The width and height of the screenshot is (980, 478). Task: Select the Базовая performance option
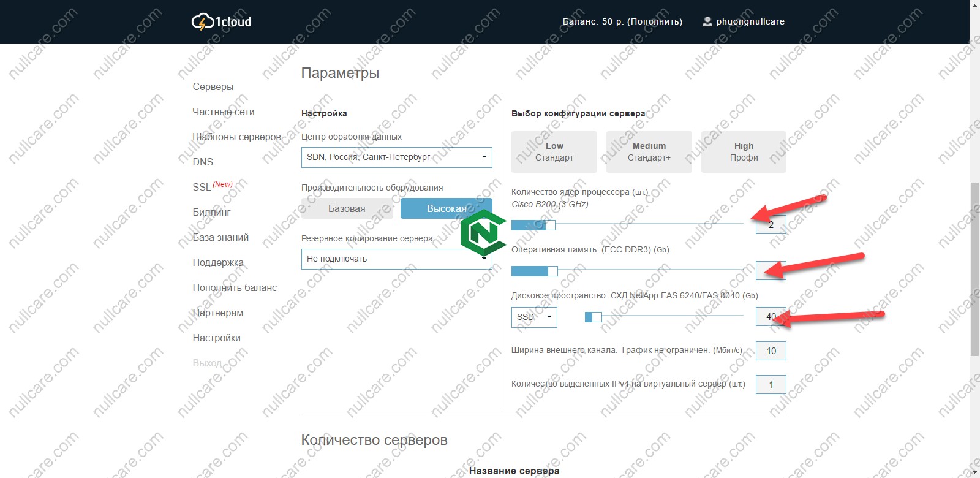(x=347, y=209)
